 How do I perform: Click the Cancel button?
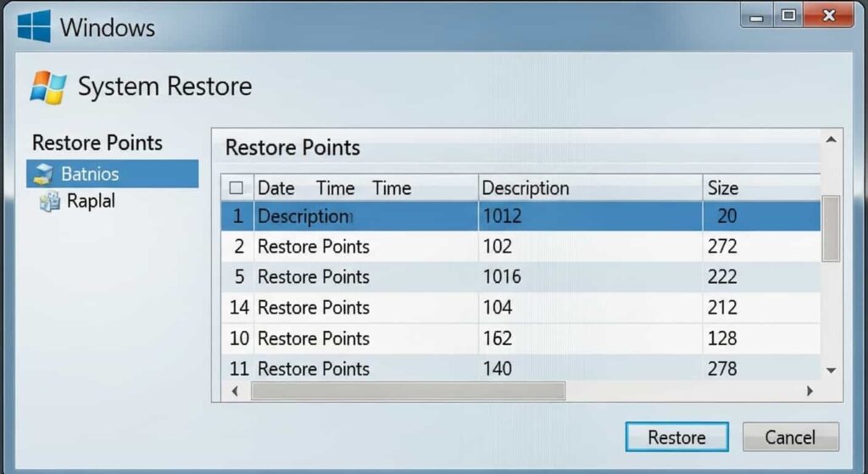click(x=791, y=437)
